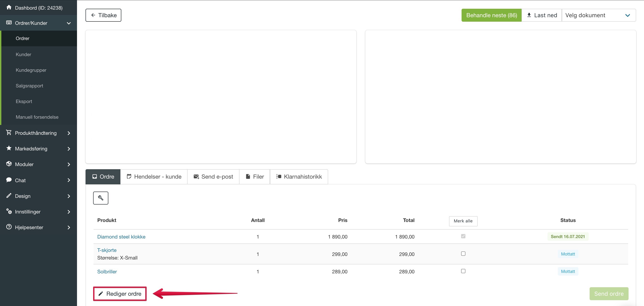Click the Størrelse: X-Small text
Screen dimensions: 644x306
click(x=117, y=258)
